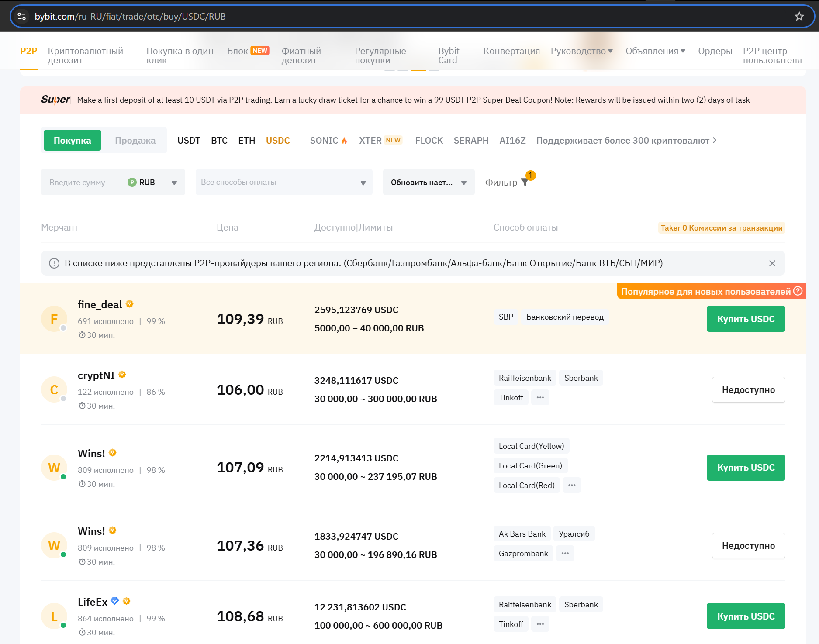Bookmark this page with the star icon
This screenshot has width=819, height=644.
pos(799,17)
